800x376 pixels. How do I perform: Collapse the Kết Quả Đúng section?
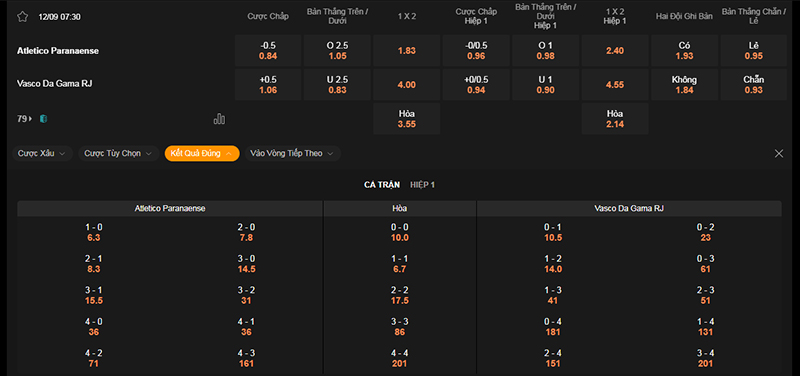tap(202, 154)
